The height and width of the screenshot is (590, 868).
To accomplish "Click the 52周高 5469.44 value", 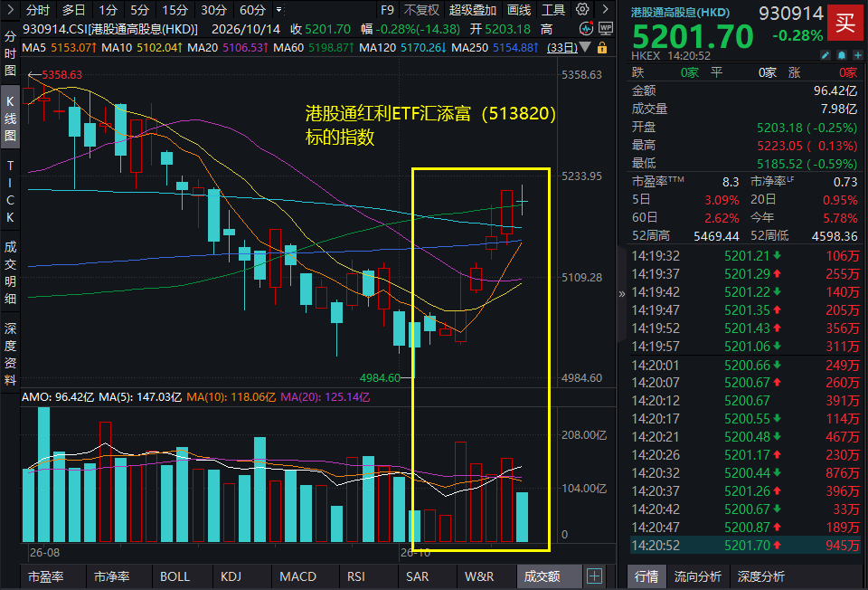I will [716, 236].
